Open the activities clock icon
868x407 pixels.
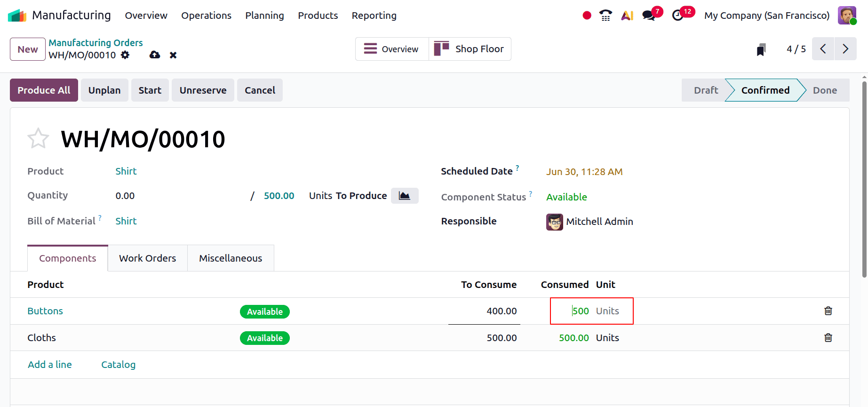point(677,16)
